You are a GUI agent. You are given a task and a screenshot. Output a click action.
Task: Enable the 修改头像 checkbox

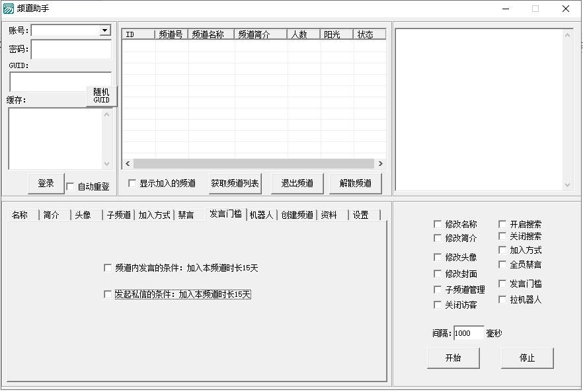438,257
